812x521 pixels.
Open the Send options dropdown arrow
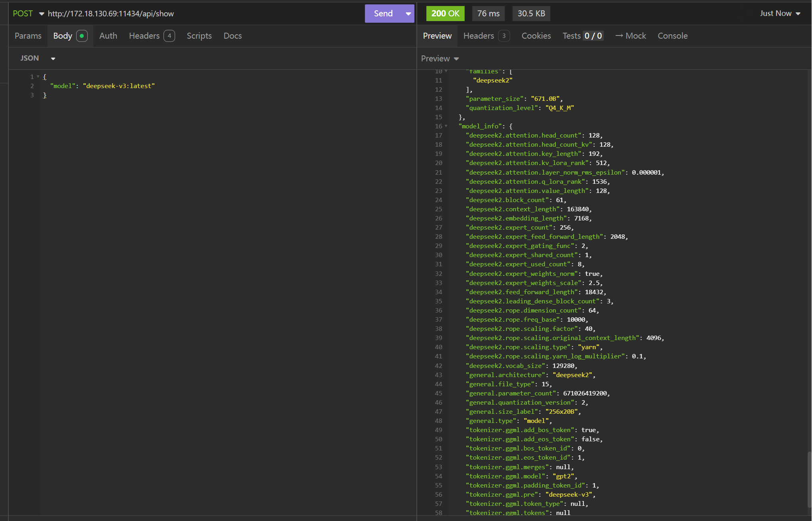point(408,14)
